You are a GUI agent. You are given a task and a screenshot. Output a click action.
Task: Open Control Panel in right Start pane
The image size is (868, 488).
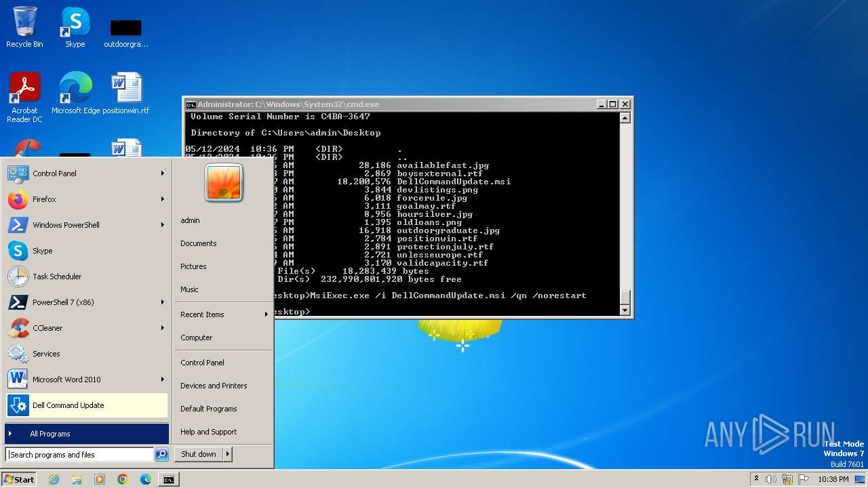[202, 363]
